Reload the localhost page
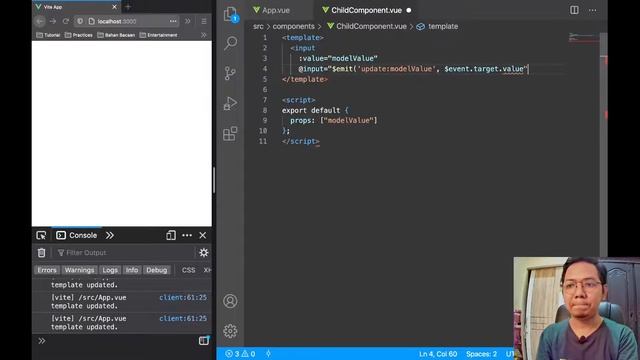Viewport: 640px width, 360px height. click(66, 21)
